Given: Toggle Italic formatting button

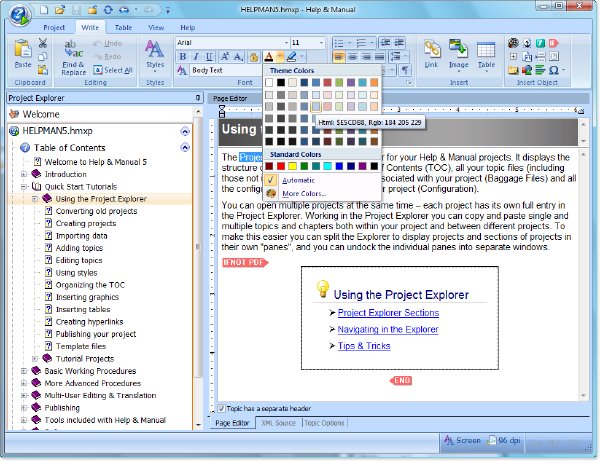Looking at the screenshot, I should pos(196,57).
